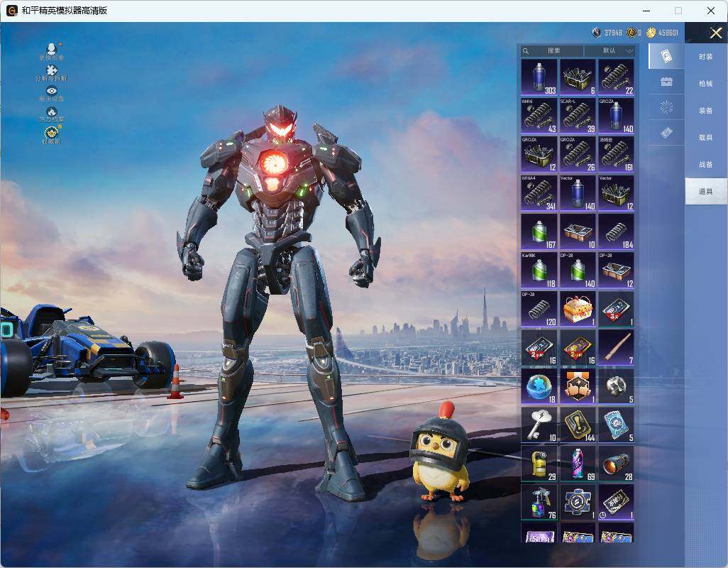The height and width of the screenshot is (568, 728).
Task: Select the timed voucher with clock icon
Action: (x=616, y=502)
